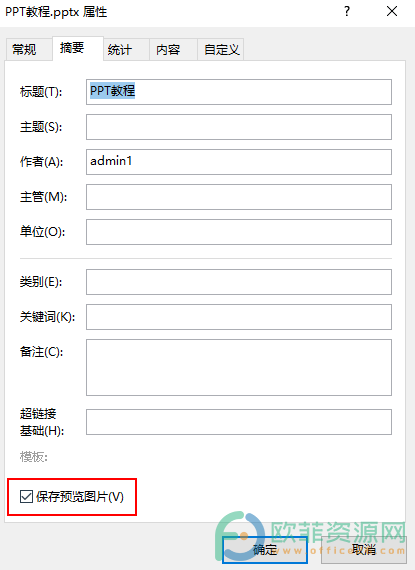
Task: Click the 保存预览图片 checkbox label text
Action: tap(80, 497)
